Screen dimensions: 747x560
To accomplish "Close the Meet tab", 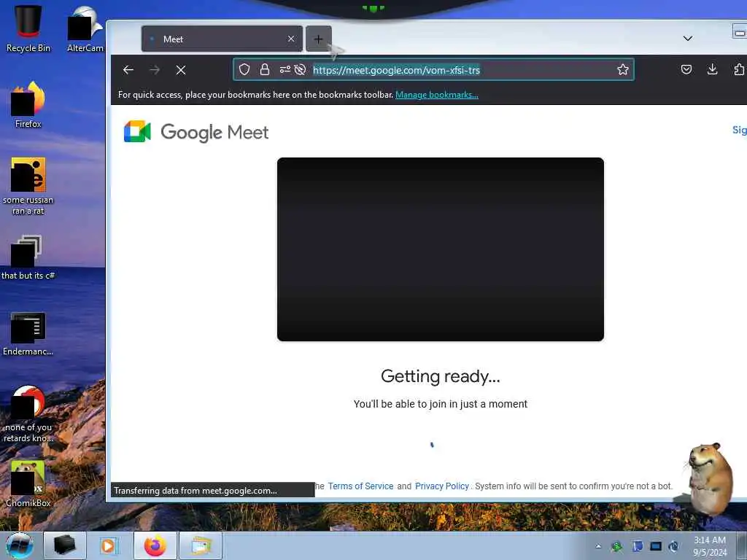I will tap(291, 39).
